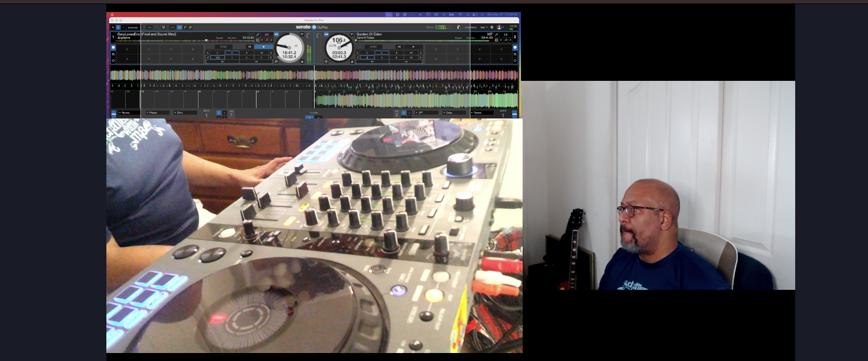This screenshot has height=361, width=868.
Task: Expand the Phaser effect dropdown
Action: click(157, 113)
